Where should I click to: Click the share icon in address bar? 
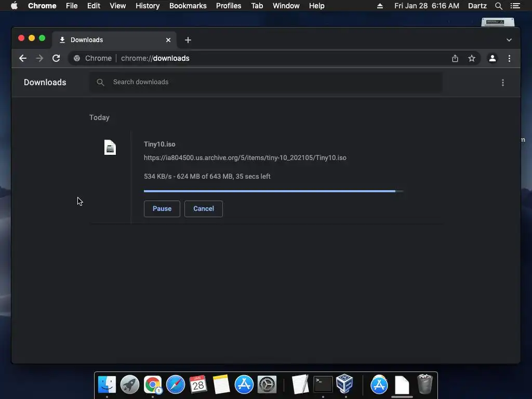455,58
